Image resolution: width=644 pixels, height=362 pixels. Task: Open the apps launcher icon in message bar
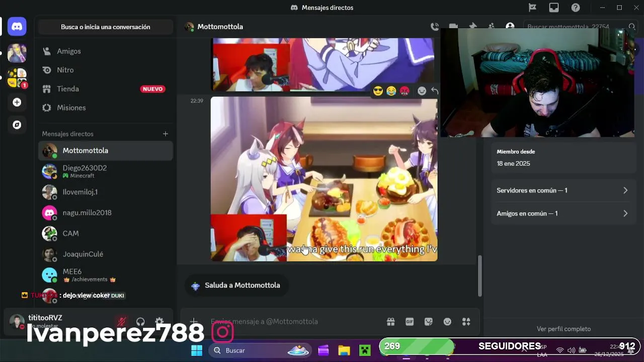click(x=466, y=322)
